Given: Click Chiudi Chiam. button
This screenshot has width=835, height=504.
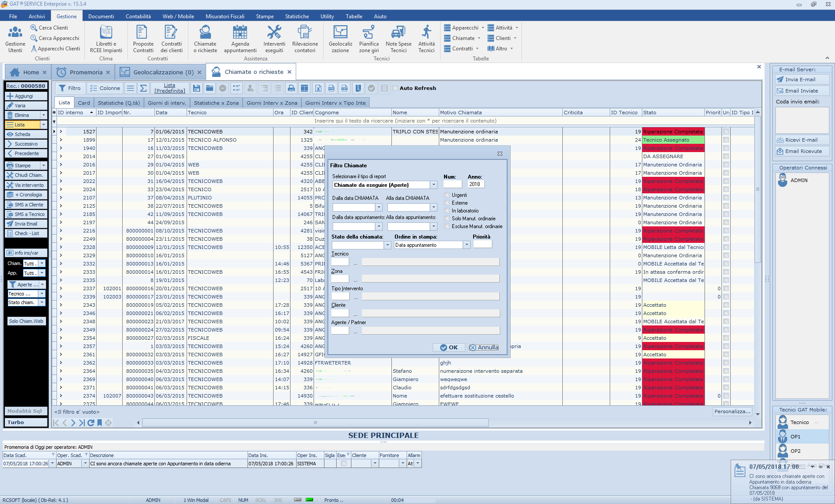Looking at the screenshot, I should pyautogui.click(x=26, y=175).
